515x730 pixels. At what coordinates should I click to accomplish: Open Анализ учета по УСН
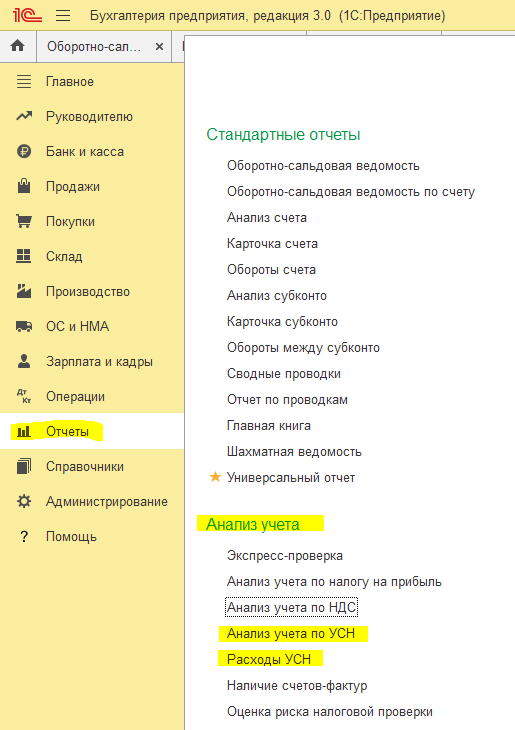pyautogui.click(x=291, y=634)
